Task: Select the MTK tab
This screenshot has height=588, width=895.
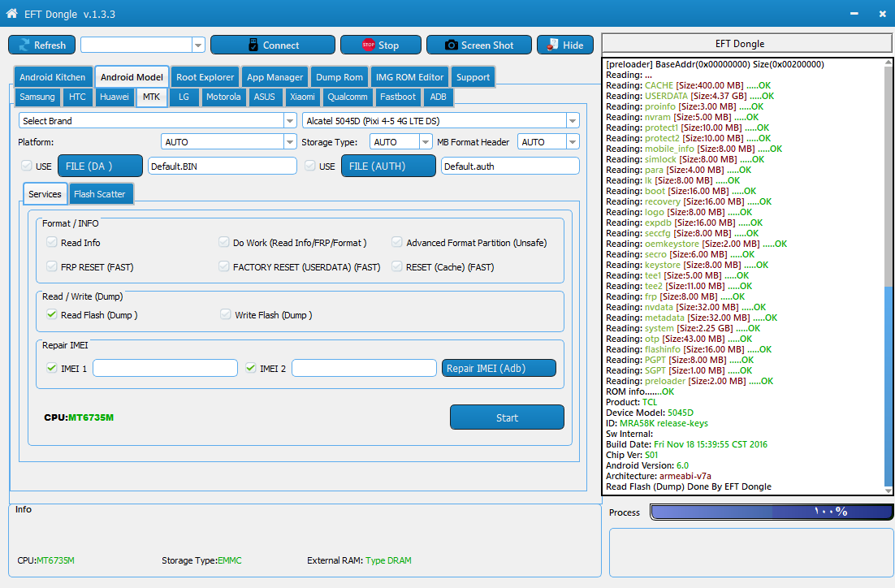Action: tap(151, 97)
